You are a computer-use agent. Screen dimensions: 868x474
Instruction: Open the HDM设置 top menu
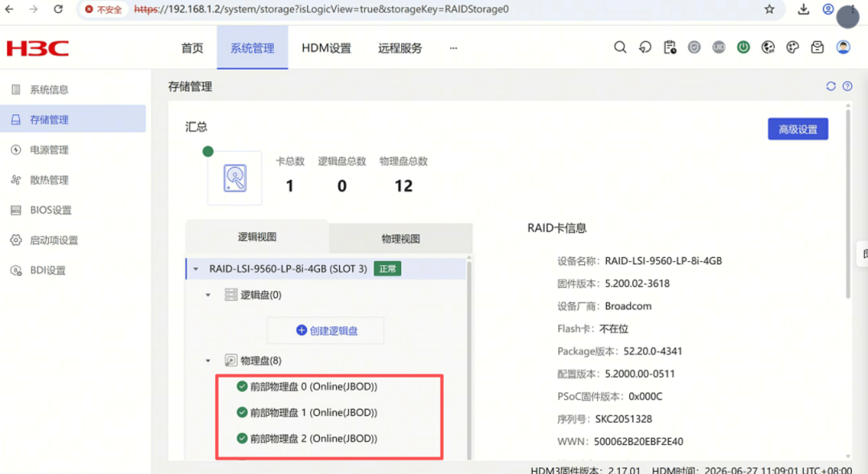point(326,48)
